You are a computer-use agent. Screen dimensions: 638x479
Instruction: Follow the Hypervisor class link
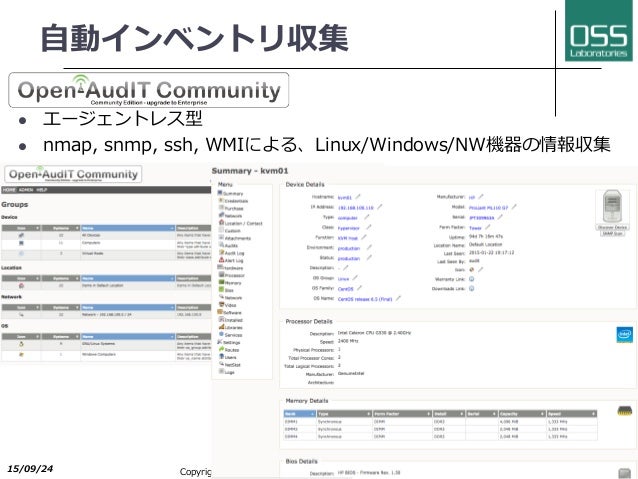tap(349, 228)
